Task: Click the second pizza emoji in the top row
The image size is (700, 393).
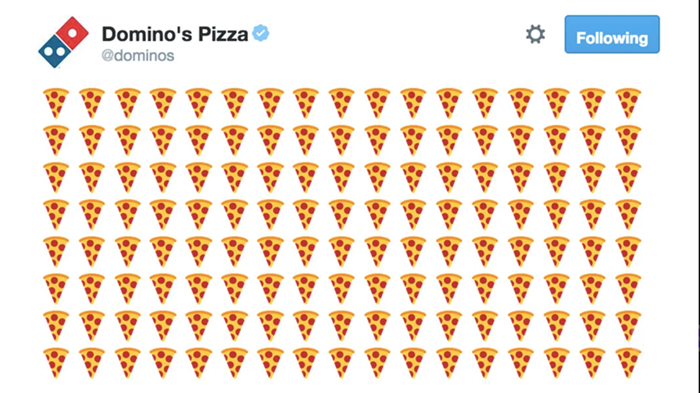Action: tap(92, 103)
